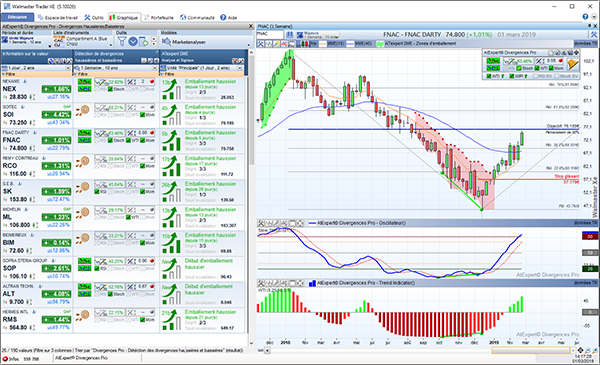Click the first chart toolbar settings icon
This screenshot has height=365, width=600.
click(x=261, y=44)
